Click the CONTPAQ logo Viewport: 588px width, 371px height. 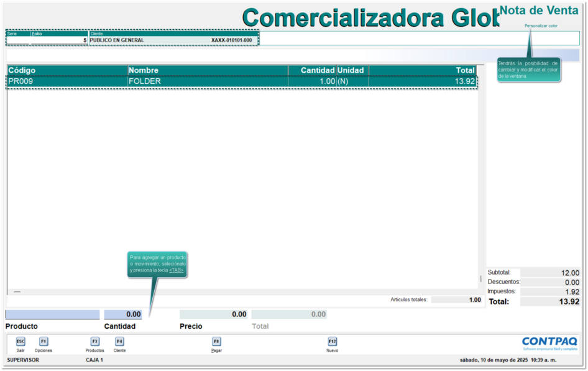pyautogui.click(x=549, y=343)
